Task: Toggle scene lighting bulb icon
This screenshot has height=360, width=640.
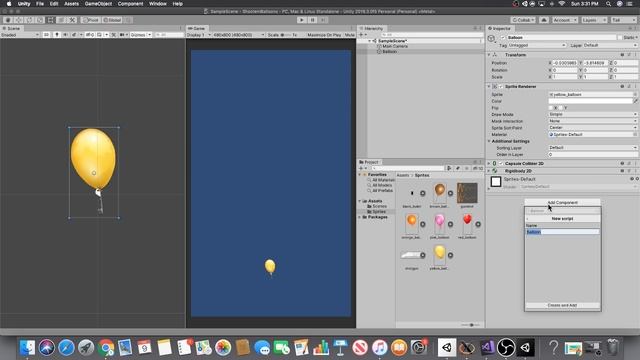Action: [57, 35]
